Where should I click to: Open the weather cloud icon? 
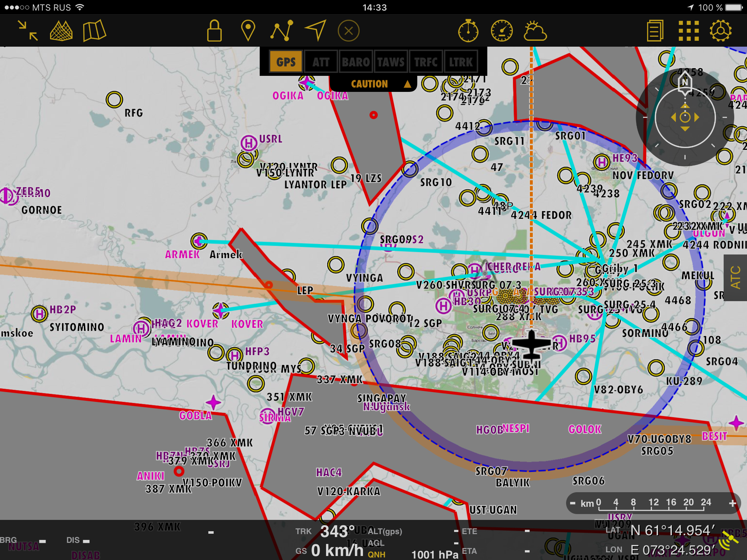pyautogui.click(x=535, y=31)
